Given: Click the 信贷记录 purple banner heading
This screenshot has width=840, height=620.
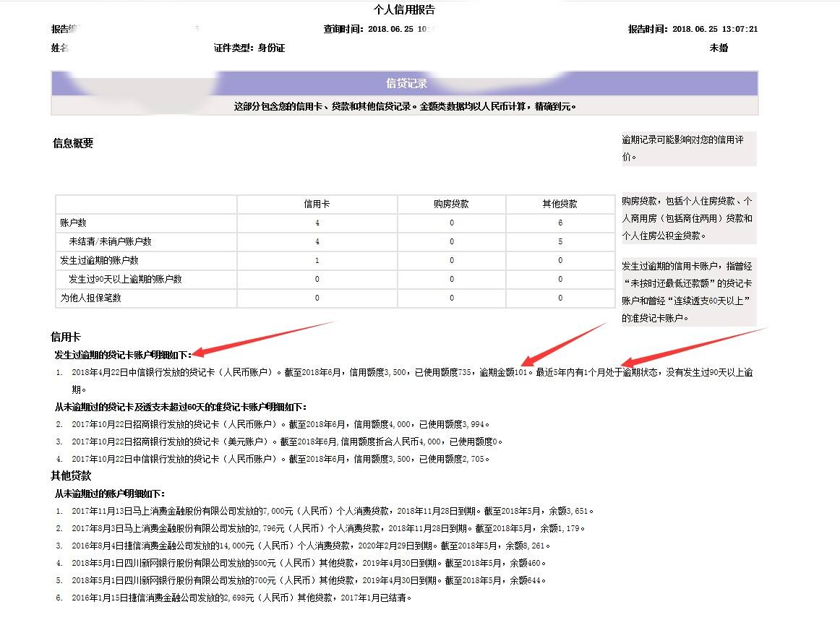Looking at the screenshot, I should pos(406,83).
